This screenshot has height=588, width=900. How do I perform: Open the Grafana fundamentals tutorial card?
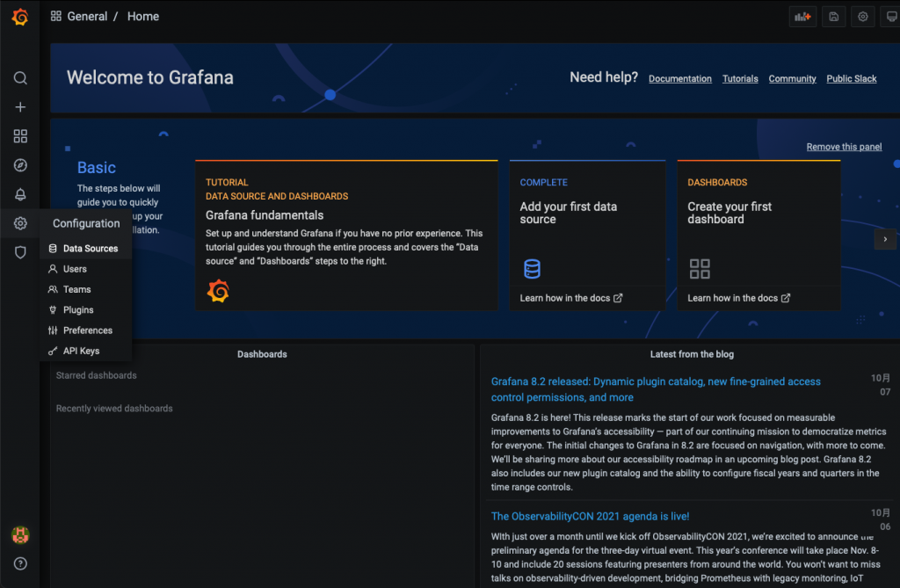click(x=346, y=236)
